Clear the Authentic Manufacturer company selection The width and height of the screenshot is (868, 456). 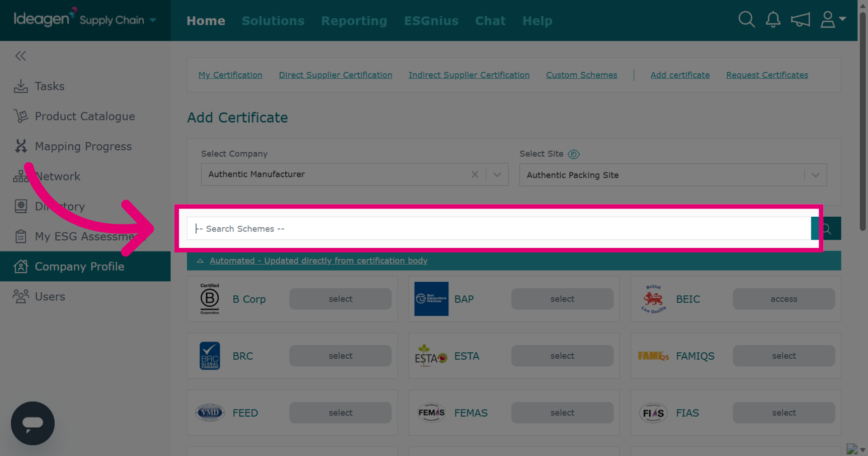(475, 175)
